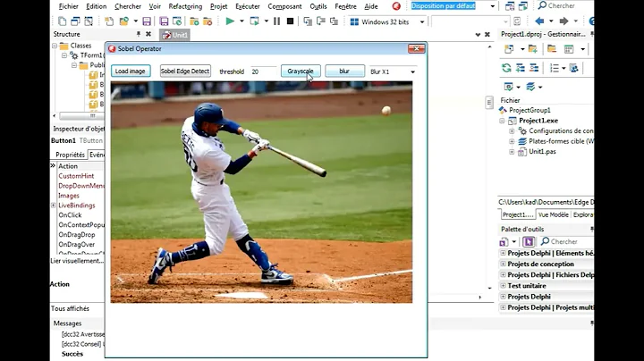Click the Pause execution icon

[276, 21]
